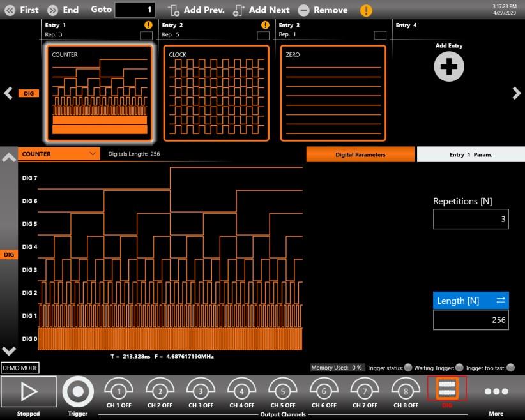
Task: Click the Trigger too fast indicator
Action: [x=510, y=368]
